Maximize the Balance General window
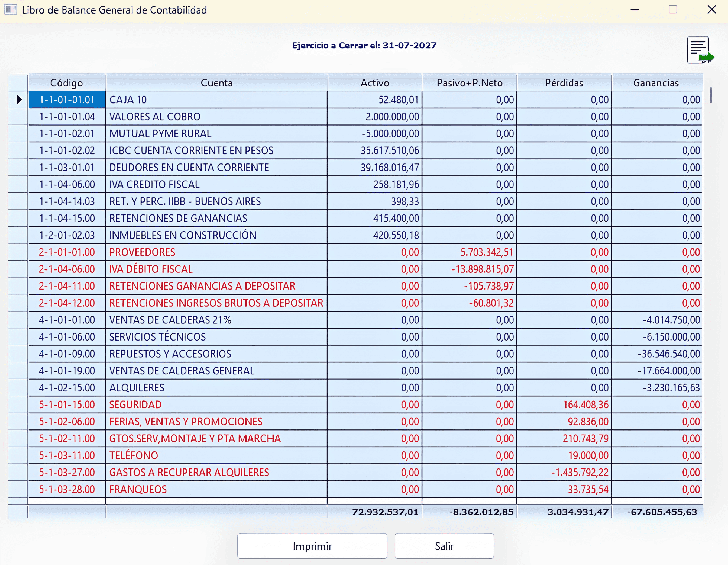 [673, 9]
